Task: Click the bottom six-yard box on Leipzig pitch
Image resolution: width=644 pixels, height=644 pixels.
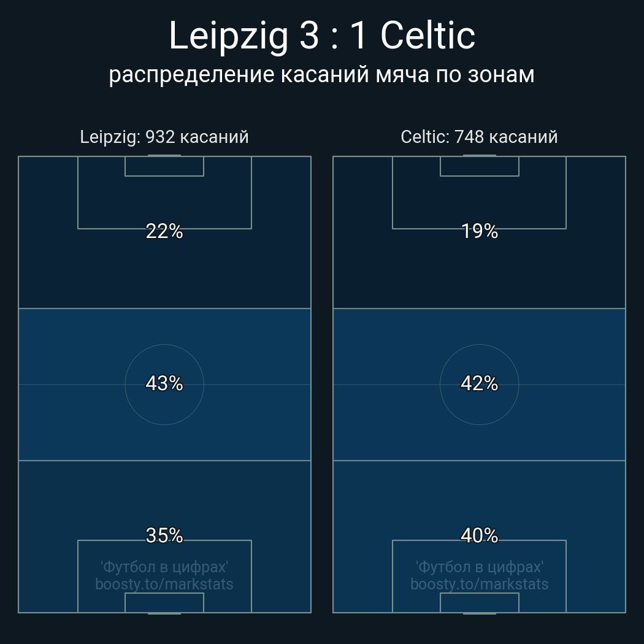Action: (164, 603)
